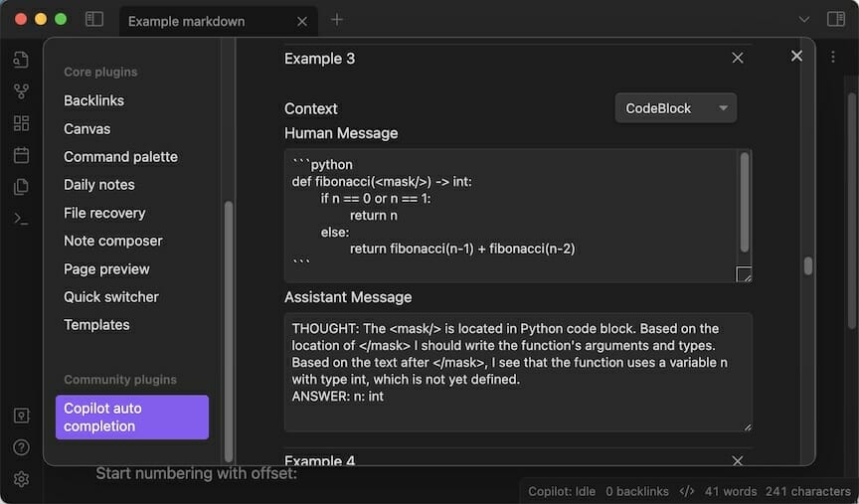Open Canvas plugin settings
This screenshot has height=504, width=859.
87,129
